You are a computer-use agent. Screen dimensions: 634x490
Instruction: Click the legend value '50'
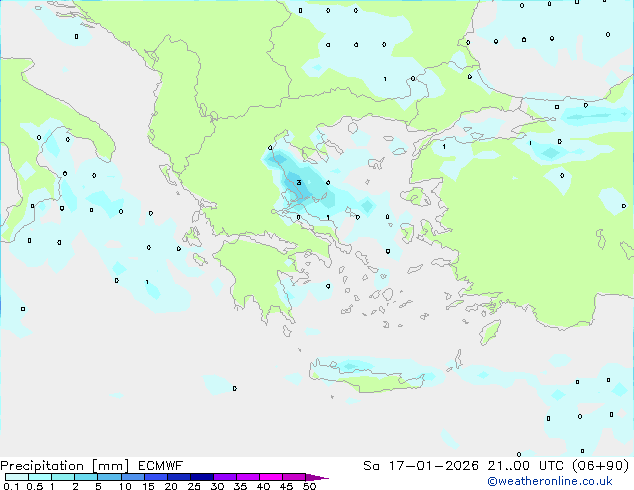(x=309, y=486)
